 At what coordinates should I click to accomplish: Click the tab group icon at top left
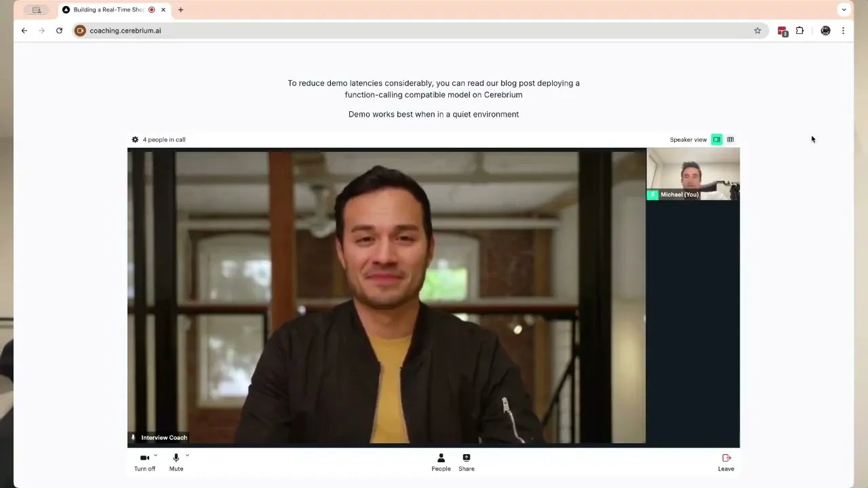[37, 9]
